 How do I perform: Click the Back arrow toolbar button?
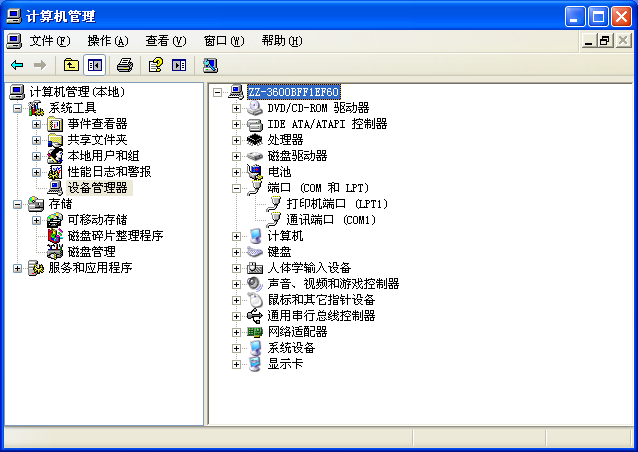[17, 65]
